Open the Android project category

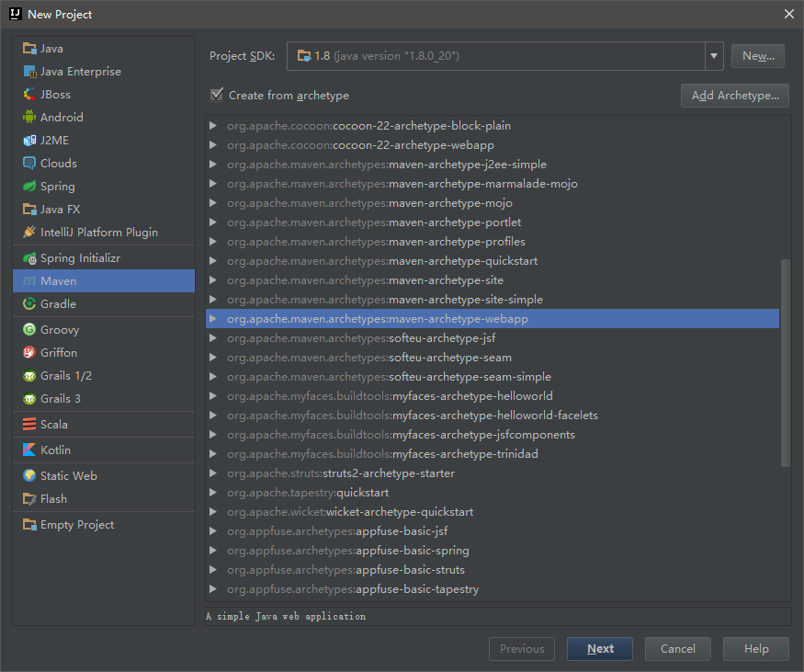click(104, 117)
